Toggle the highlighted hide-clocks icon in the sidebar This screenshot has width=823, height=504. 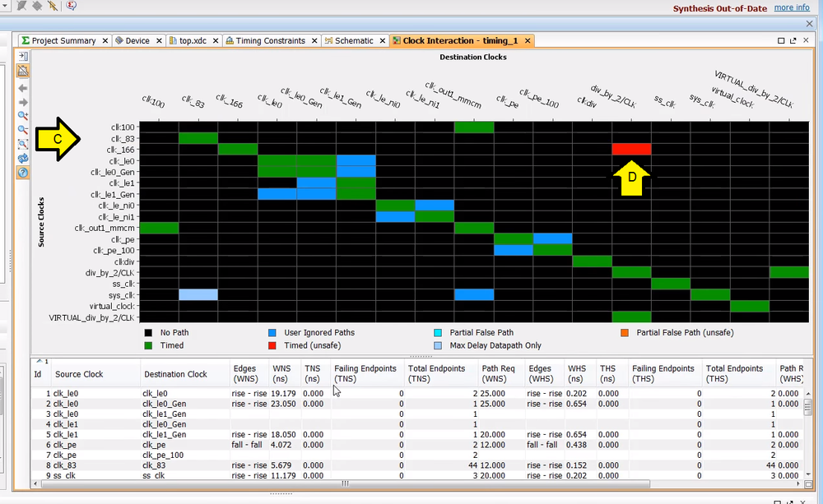tap(22, 71)
